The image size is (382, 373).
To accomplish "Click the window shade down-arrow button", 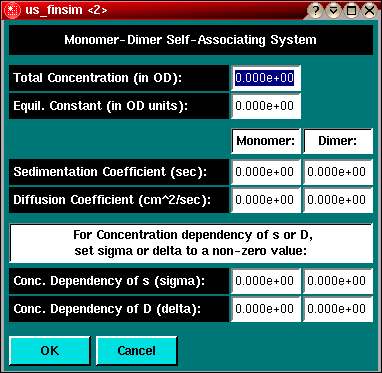I will click(333, 10).
